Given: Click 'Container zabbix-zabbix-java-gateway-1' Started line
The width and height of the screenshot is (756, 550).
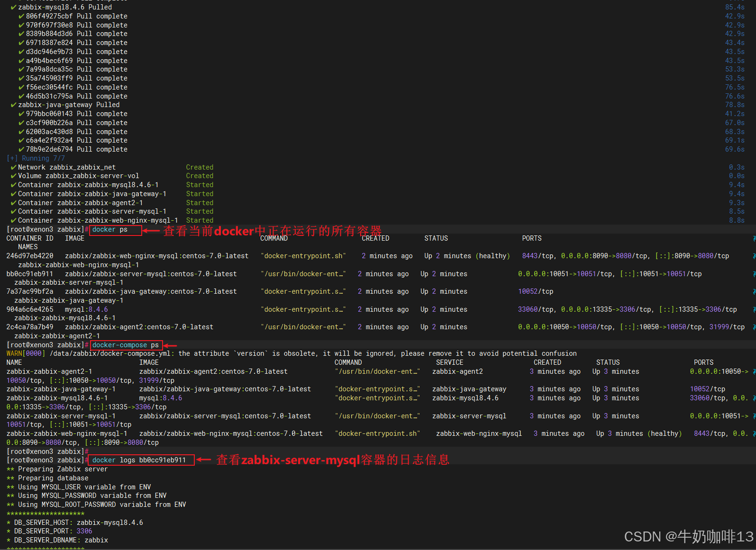Looking at the screenshot, I should (112, 194).
